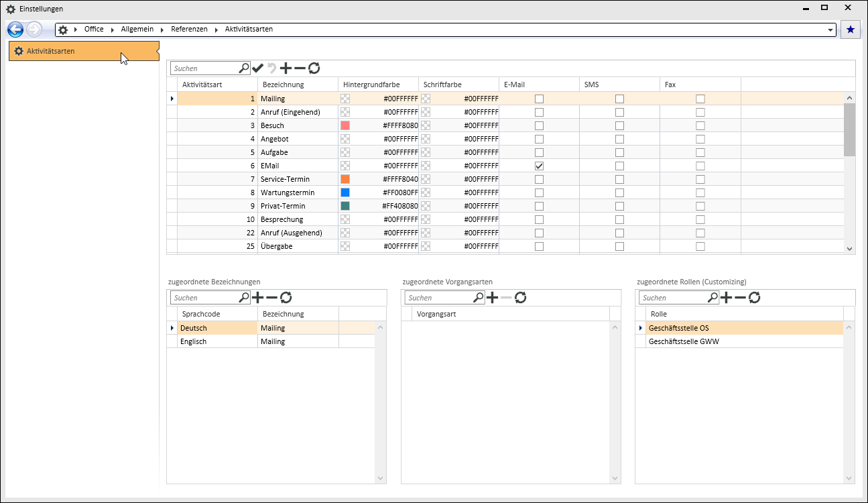Click the red background swatch for Besuch

[x=345, y=125]
